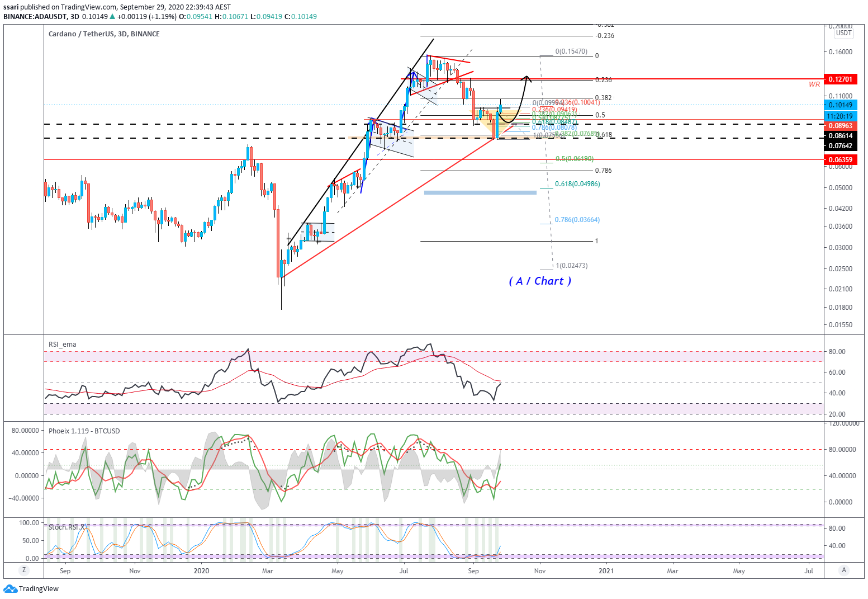
Task: Click the 0(0.15470) Fibonacci label
Action: (x=571, y=51)
